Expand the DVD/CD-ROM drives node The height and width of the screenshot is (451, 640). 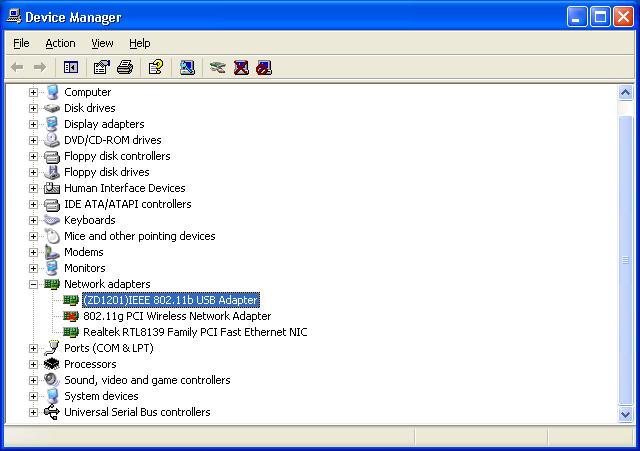[33, 140]
